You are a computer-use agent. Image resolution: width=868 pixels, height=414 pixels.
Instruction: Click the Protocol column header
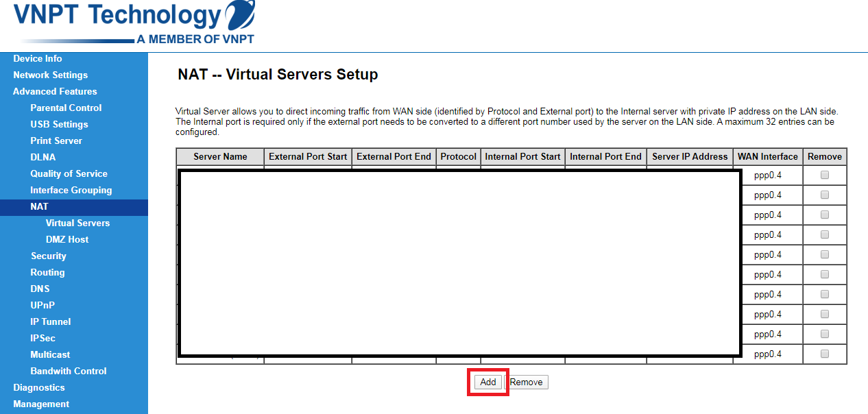(x=459, y=156)
